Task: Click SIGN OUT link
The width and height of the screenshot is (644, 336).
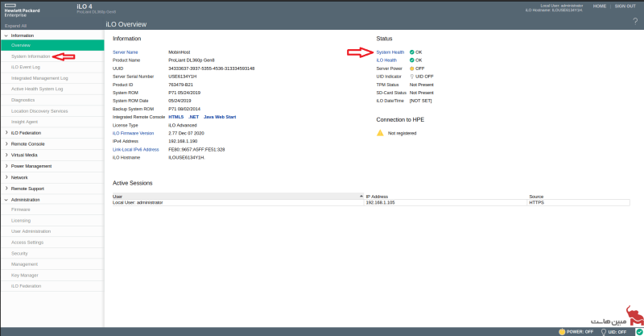Action: 625,6
